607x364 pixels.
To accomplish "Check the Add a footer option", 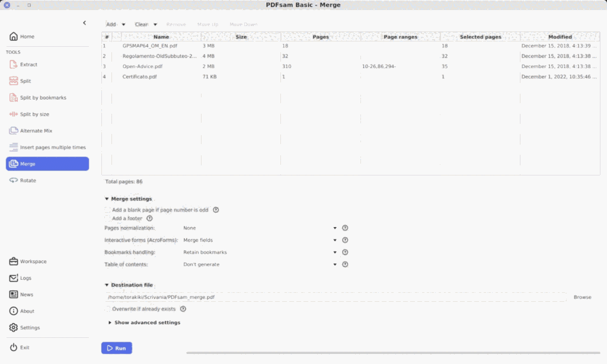I will 107,218.
